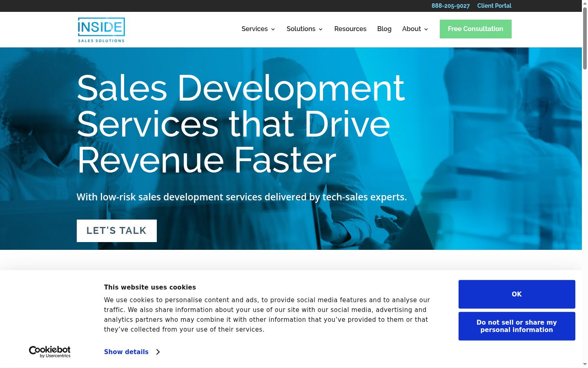Open the Client Portal link
Screen dimensions: 588x368
494,6
